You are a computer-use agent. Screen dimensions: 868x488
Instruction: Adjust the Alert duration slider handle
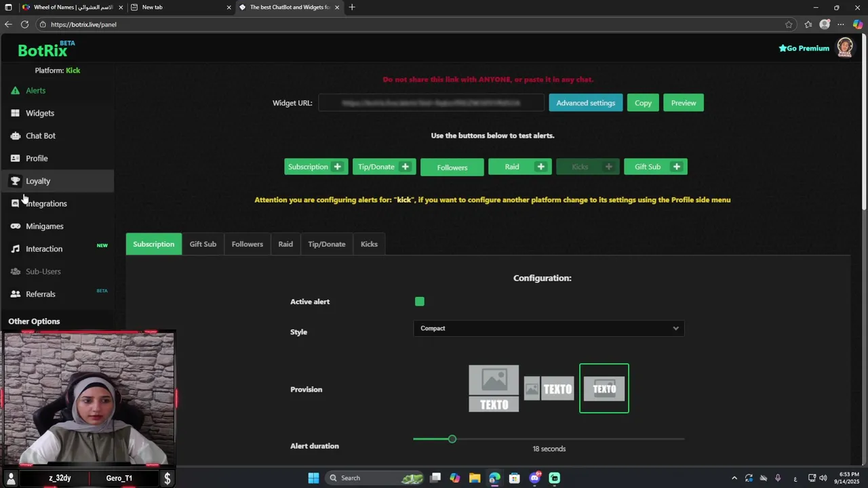point(452,439)
